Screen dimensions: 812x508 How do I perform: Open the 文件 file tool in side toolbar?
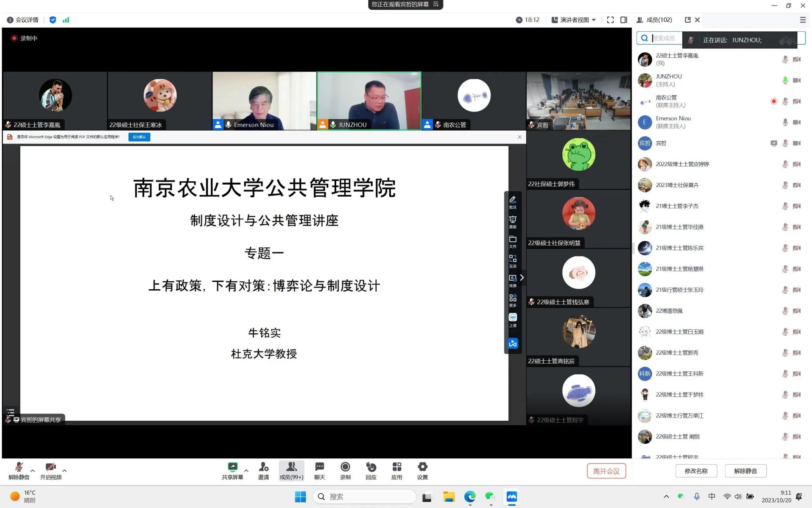click(x=513, y=242)
